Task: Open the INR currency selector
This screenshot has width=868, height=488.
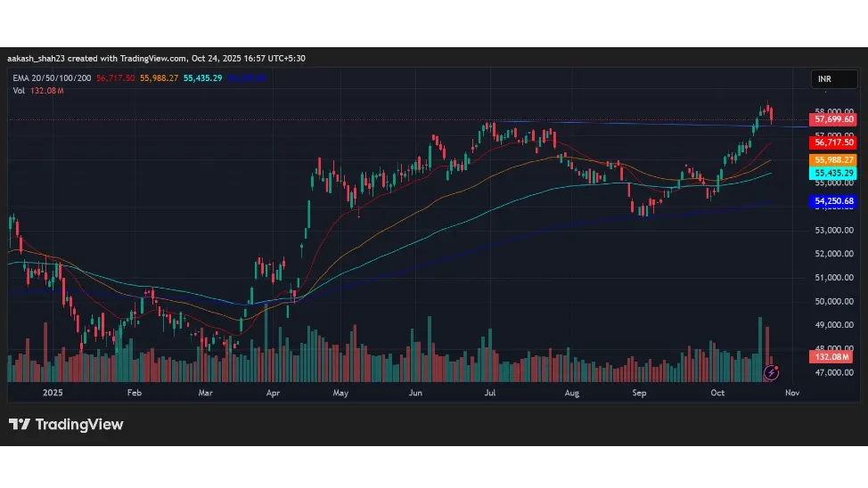Action: point(833,79)
